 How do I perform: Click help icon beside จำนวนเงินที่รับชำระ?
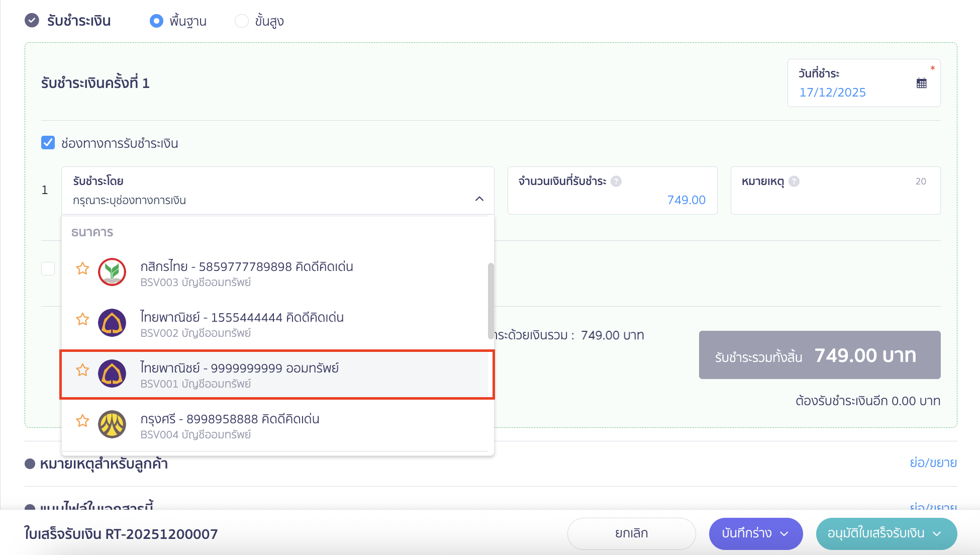pyautogui.click(x=616, y=181)
